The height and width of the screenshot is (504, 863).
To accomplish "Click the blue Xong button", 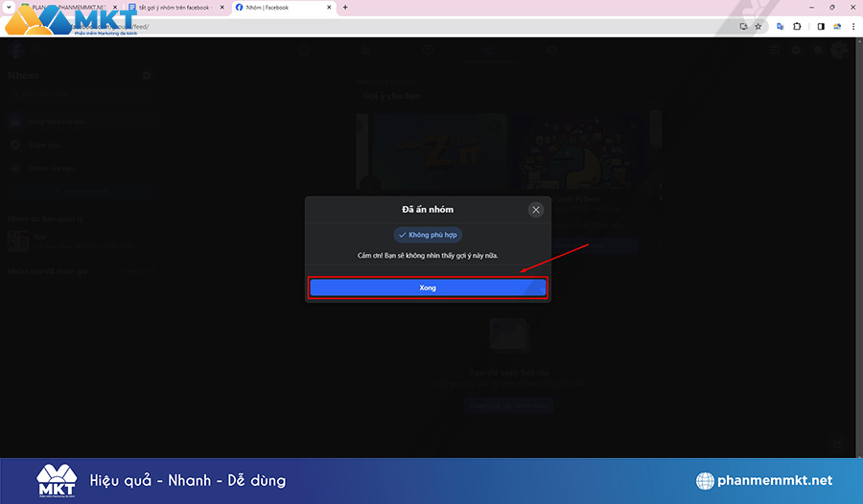I will coord(428,287).
